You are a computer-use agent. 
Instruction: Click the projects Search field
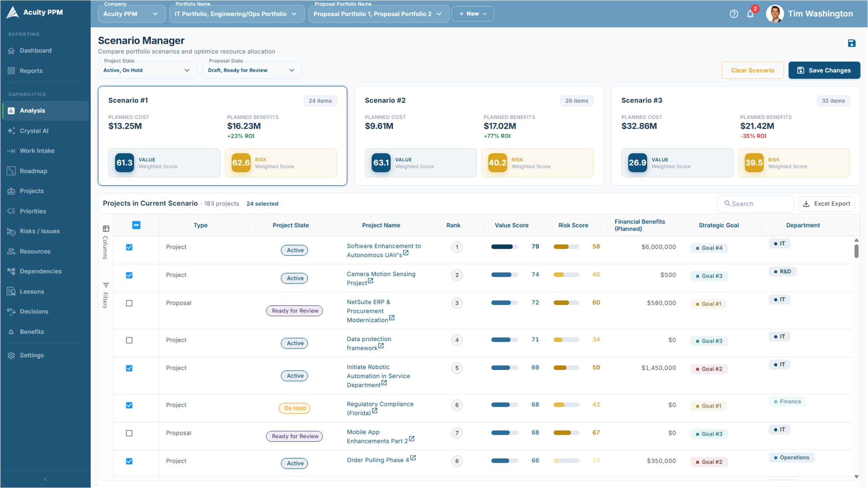[755, 204]
